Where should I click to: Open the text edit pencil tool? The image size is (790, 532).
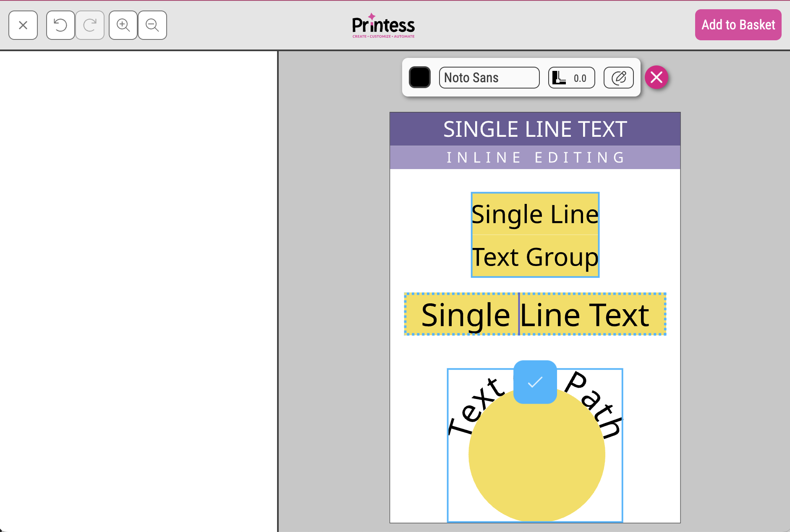[x=618, y=78]
